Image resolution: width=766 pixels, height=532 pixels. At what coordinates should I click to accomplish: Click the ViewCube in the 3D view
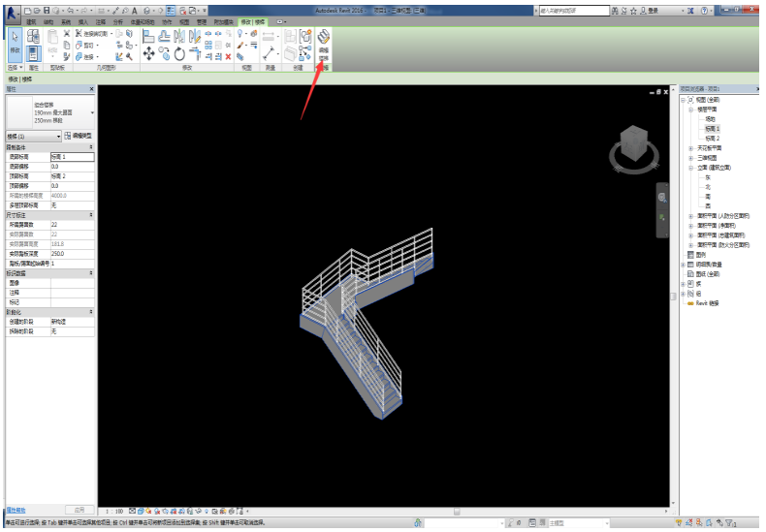(x=632, y=145)
